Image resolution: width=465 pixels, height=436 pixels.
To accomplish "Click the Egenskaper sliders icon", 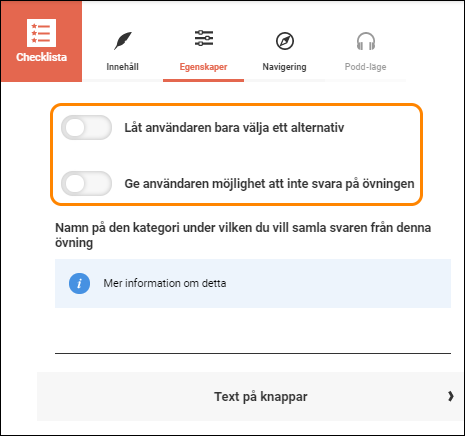I will coord(204,38).
